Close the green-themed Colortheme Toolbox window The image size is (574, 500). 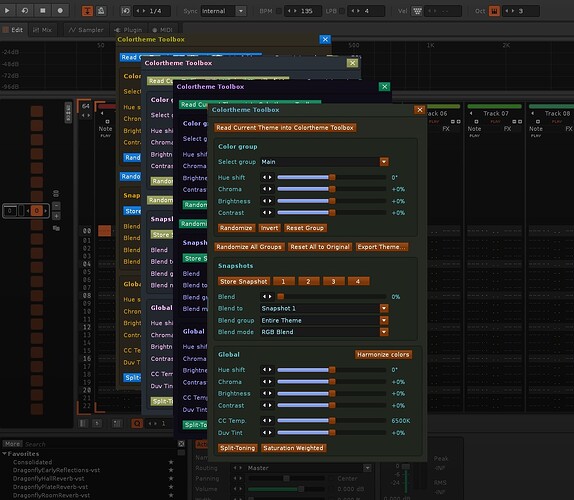[x=384, y=87]
